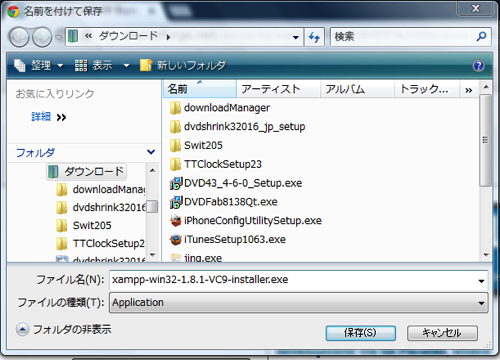
Task: Click the アーティスト column header
Action: coord(278,89)
